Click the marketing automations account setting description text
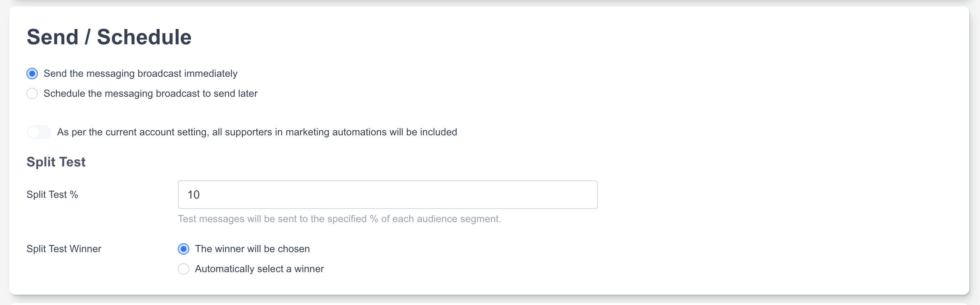This screenshot has width=980, height=305. [257, 132]
